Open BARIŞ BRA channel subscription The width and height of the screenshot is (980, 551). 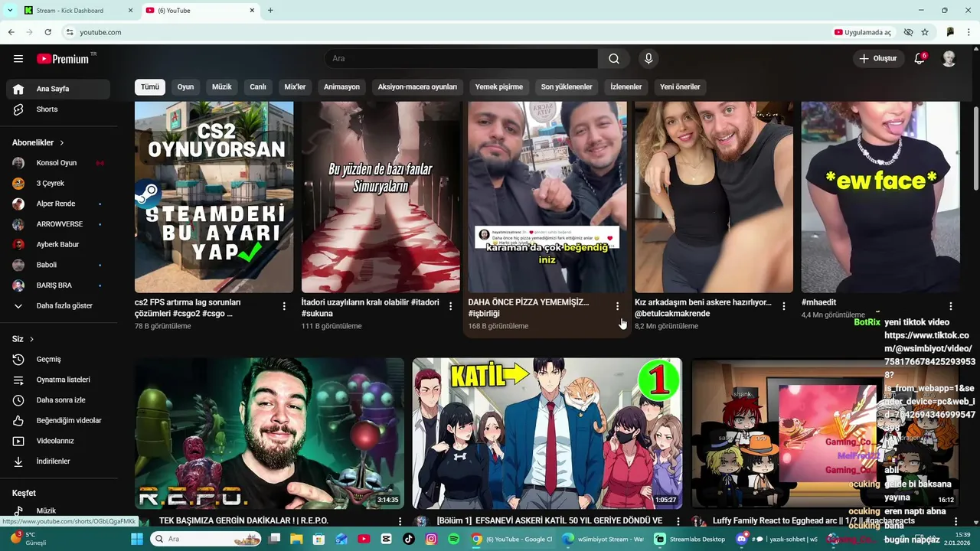(58, 285)
